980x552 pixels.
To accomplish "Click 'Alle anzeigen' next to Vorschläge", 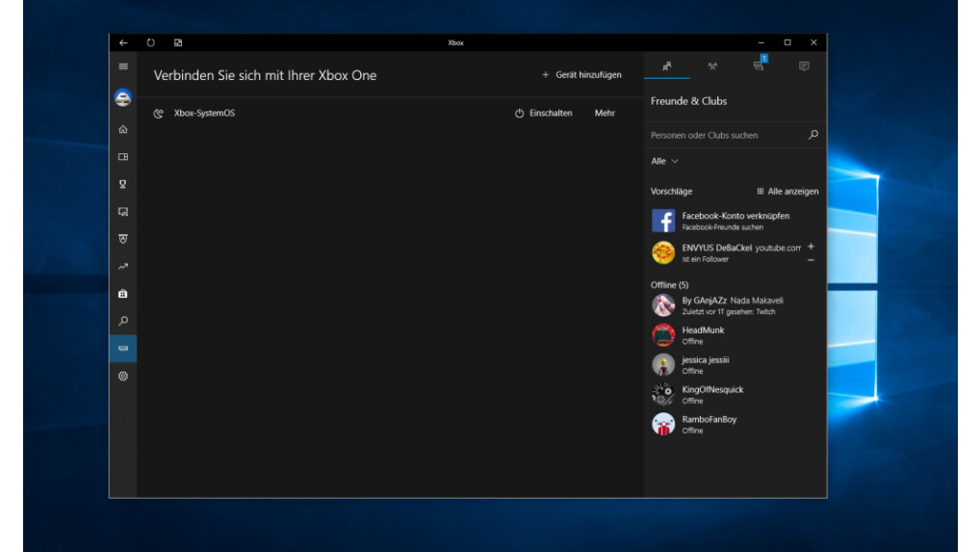I will pyautogui.click(x=787, y=192).
